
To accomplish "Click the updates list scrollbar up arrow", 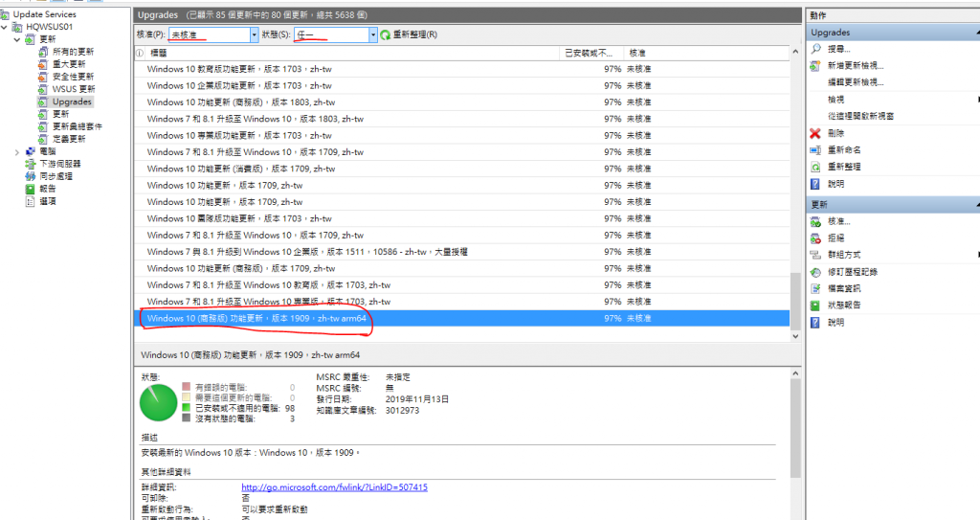I will 795,52.
